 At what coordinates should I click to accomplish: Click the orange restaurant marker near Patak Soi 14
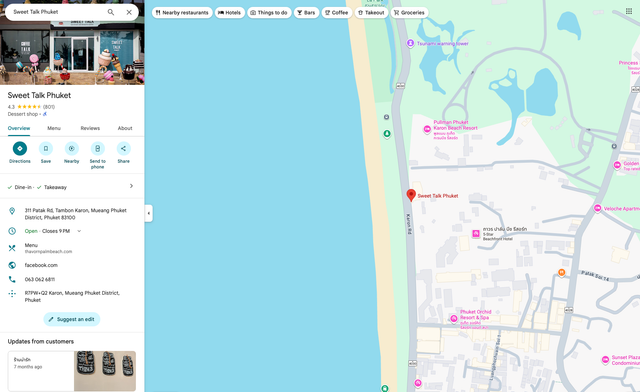(x=562, y=272)
